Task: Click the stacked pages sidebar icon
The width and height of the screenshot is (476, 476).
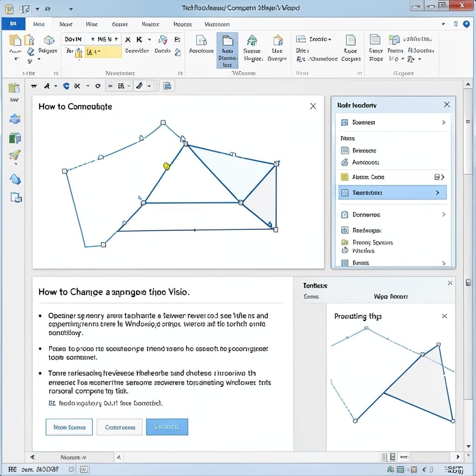Action: pos(16,198)
